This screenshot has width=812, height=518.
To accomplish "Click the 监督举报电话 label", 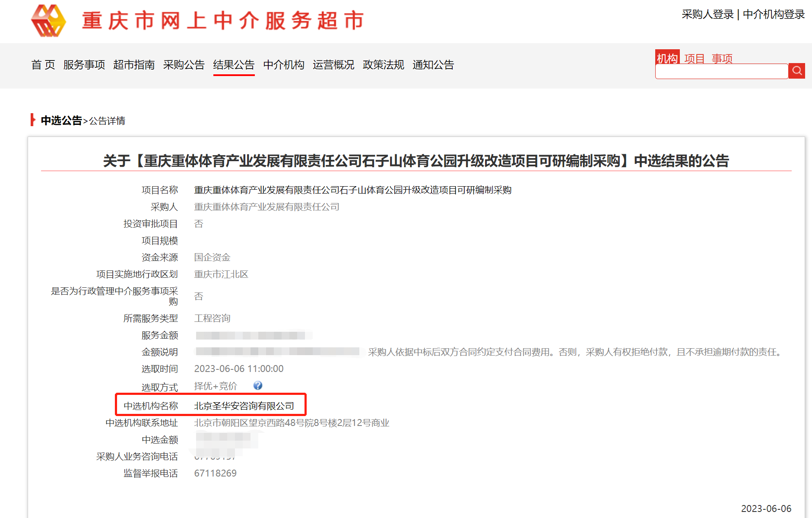I will pyautogui.click(x=151, y=474).
